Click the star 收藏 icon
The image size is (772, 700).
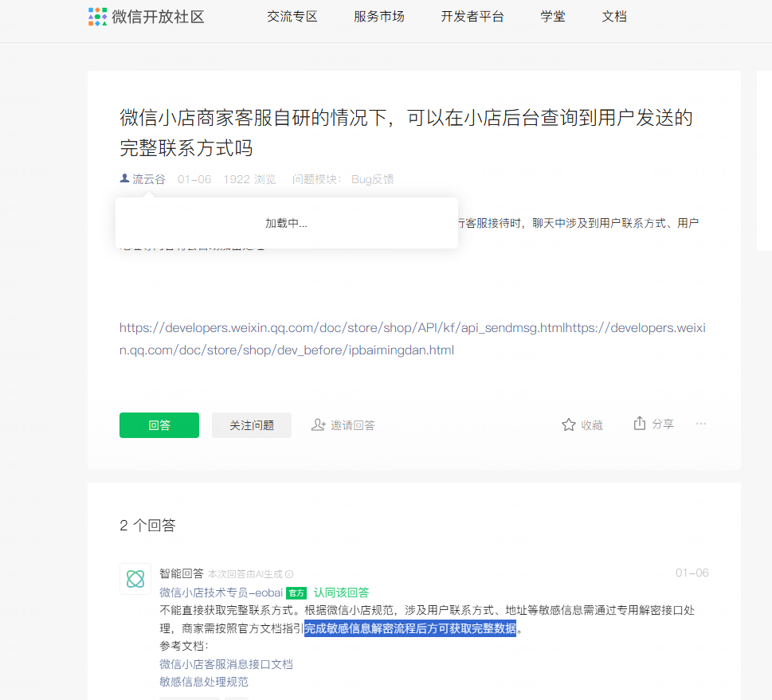pos(569,424)
